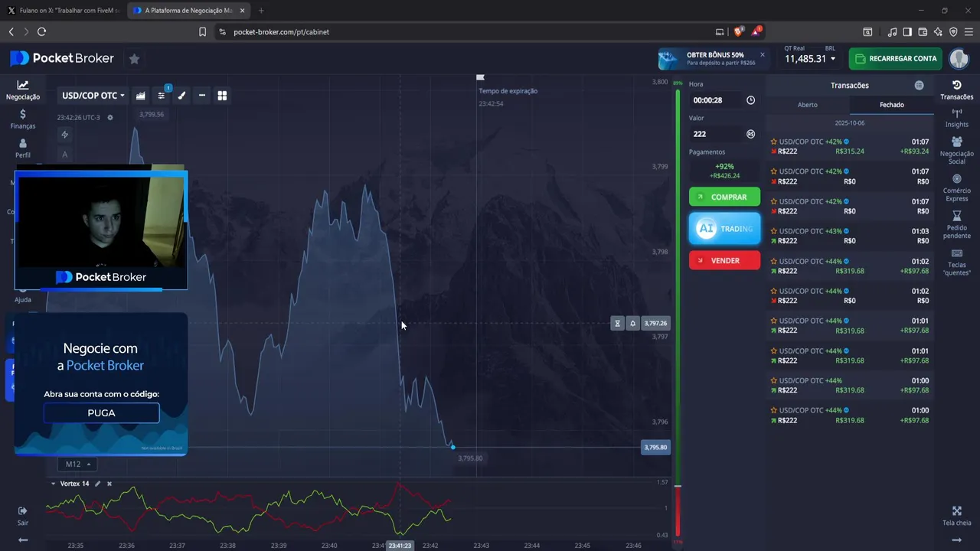This screenshot has height=551, width=980.
Task: Click the favorites star beside Pocket Broker logo
Action: click(134, 59)
